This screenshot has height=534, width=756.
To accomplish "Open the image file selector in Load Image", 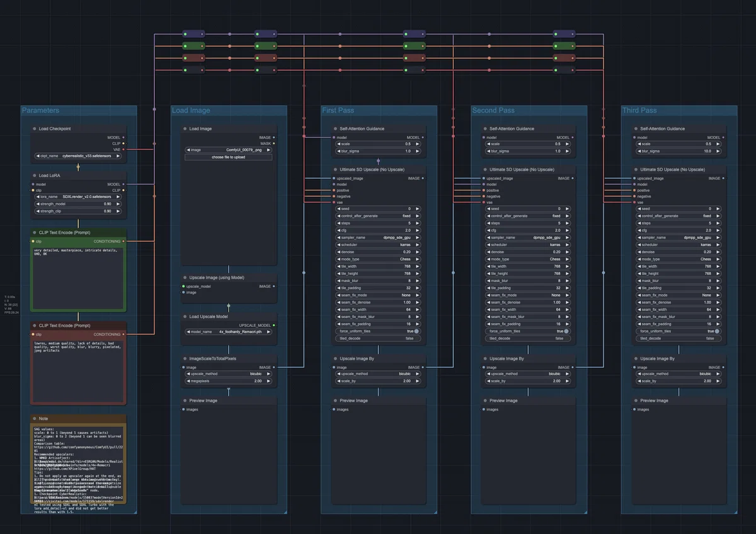I will (228, 150).
